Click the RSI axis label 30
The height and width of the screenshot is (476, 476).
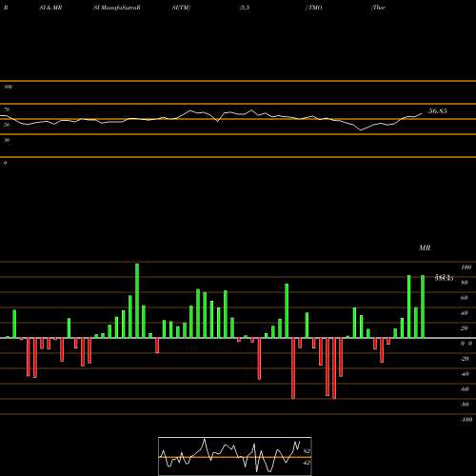[7, 140]
